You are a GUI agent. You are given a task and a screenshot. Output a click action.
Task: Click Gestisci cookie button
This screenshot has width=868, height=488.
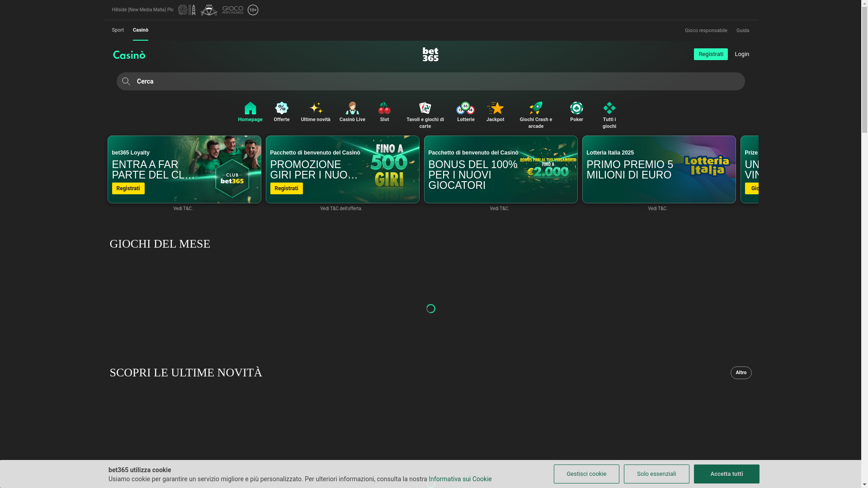pos(586,474)
